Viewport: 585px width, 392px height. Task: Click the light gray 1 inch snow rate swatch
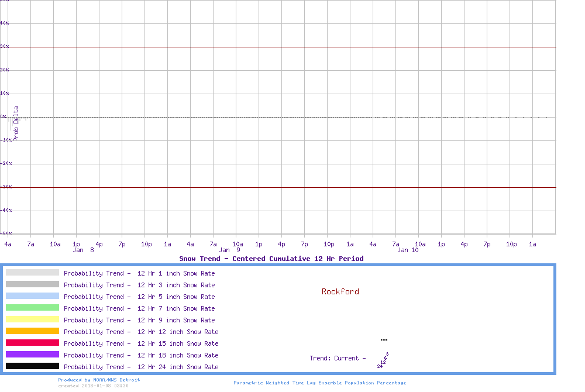pyautogui.click(x=32, y=273)
